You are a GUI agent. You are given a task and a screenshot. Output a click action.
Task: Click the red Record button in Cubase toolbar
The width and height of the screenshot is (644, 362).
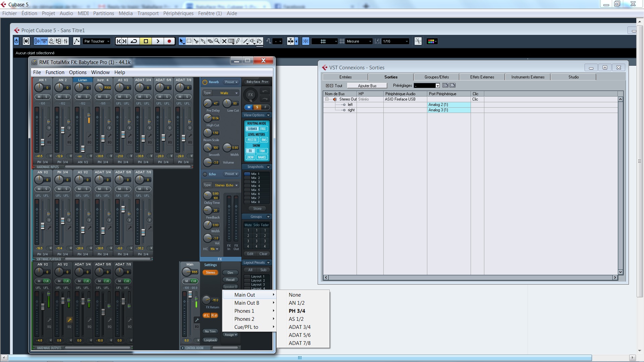[x=169, y=41]
